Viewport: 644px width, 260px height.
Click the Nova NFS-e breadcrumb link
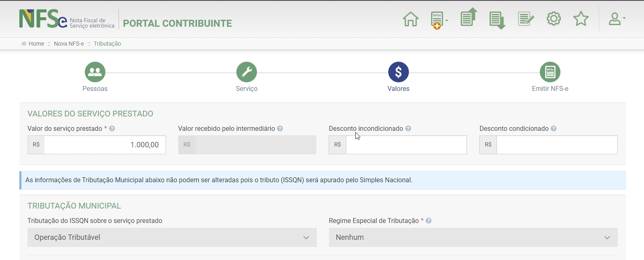pyautogui.click(x=69, y=44)
